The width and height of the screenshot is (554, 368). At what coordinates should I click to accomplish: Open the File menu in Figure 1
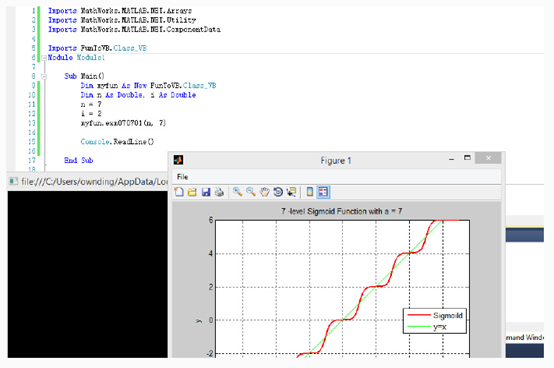point(183,177)
